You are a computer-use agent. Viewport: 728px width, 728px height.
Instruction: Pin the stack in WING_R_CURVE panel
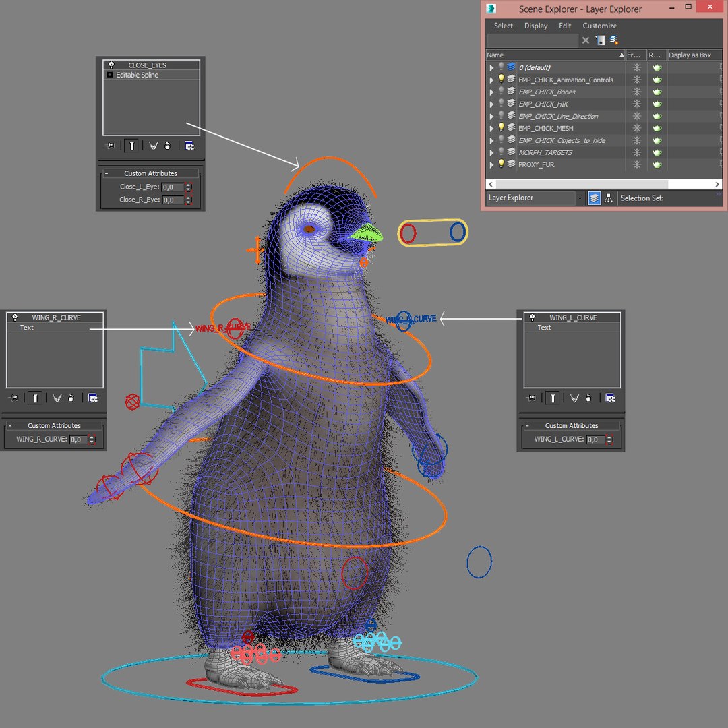13,398
